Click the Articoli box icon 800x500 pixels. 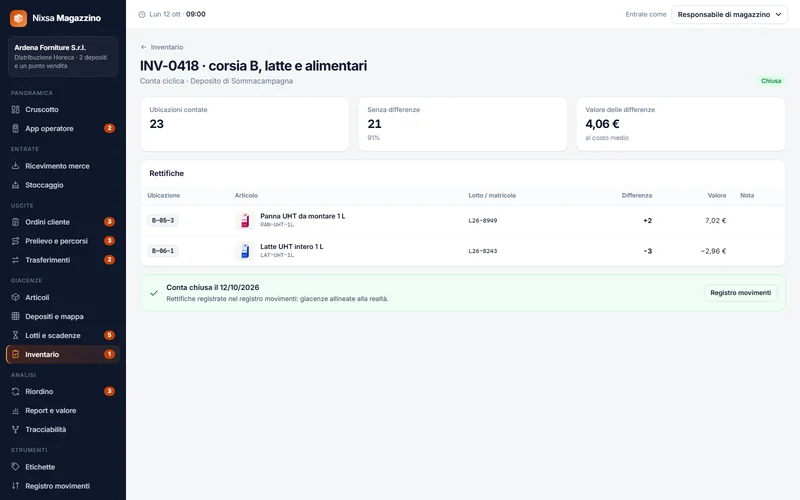pos(15,297)
